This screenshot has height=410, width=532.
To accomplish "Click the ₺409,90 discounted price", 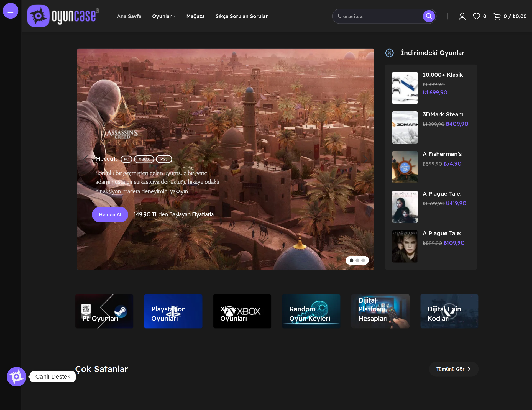I will click(457, 124).
